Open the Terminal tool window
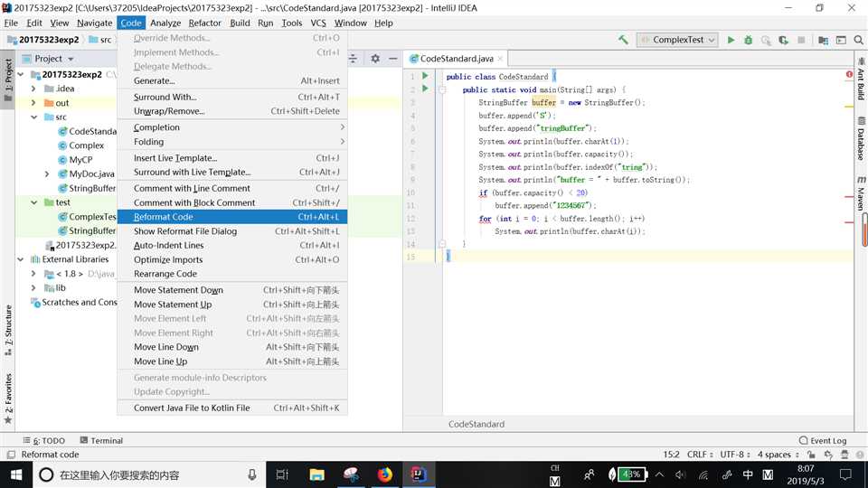The image size is (868, 488). click(101, 440)
